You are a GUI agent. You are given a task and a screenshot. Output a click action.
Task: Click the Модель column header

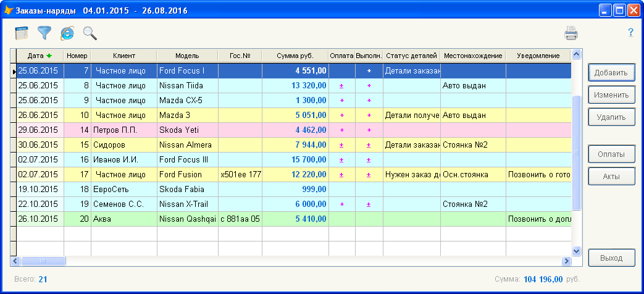(x=187, y=56)
